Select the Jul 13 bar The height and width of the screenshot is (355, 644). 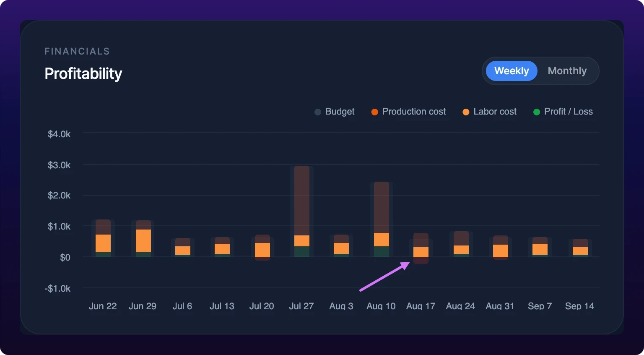click(222, 247)
